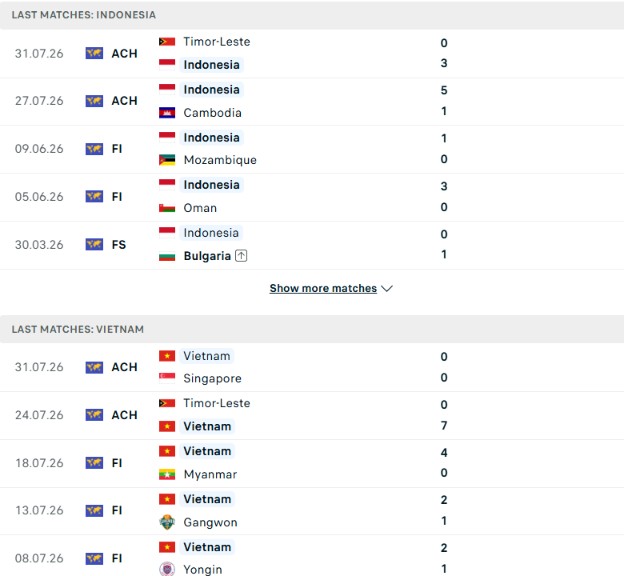Screen dimensions: 624x576
Task: Expand the list via the Show more matches chevron
Action: [387, 288]
